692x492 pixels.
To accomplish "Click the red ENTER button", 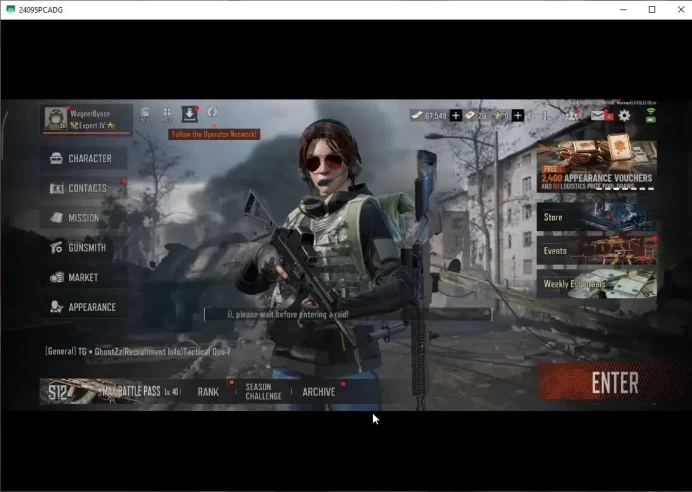I will [614, 383].
